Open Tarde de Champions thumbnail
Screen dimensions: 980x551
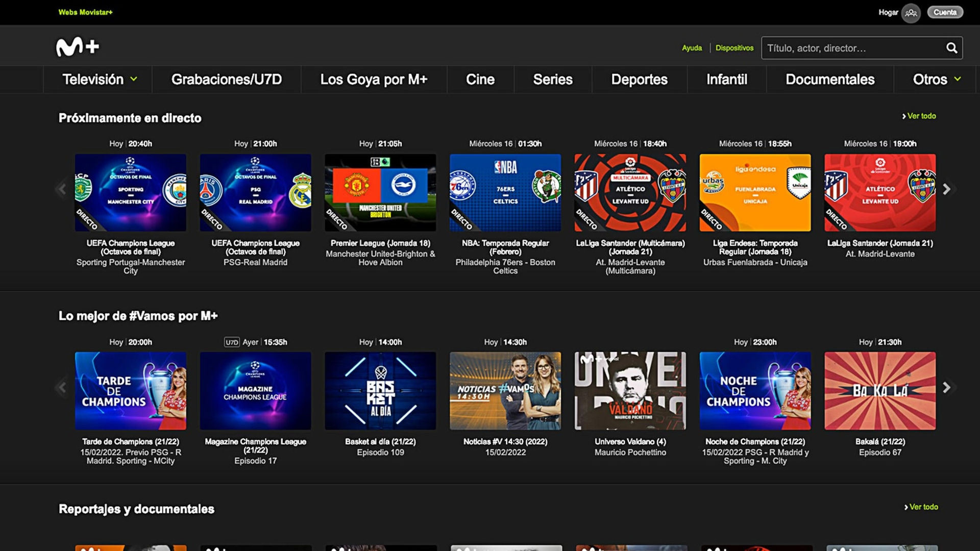click(x=131, y=391)
